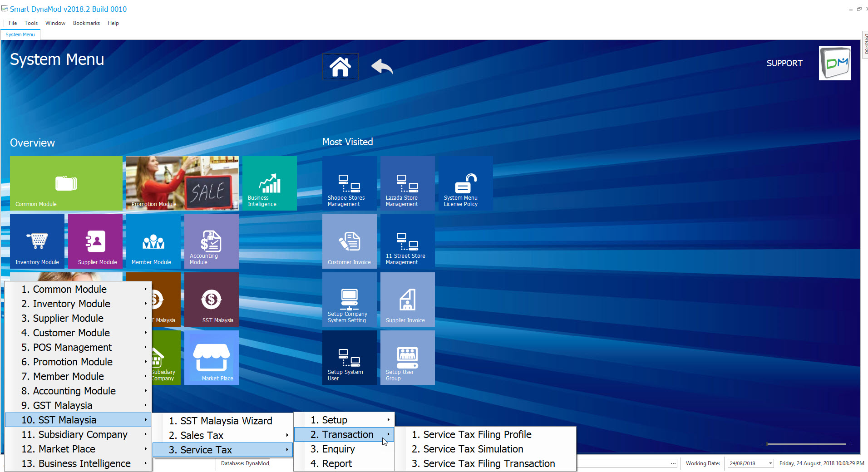
Task: Select 13. Business Intelligence menu entry
Action: coord(78,463)
